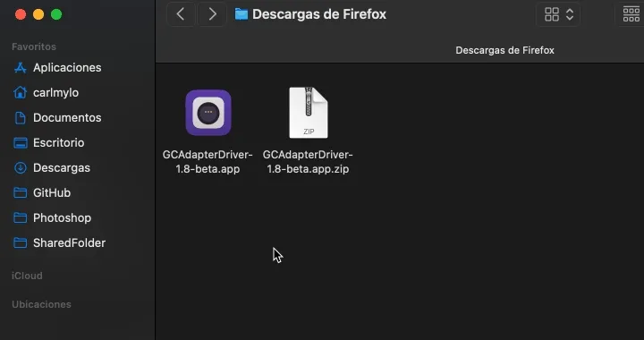Click the Descargas de Firefox path bar label
The height and width of the screenshot is (340, 644).
tap(504, 50)
